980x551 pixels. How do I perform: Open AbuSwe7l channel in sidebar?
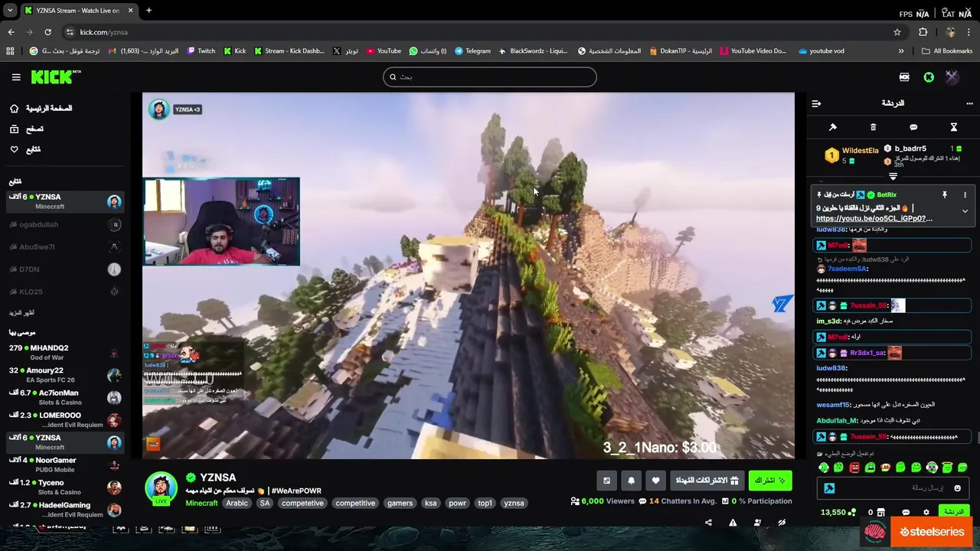click(x=64, y=247)
